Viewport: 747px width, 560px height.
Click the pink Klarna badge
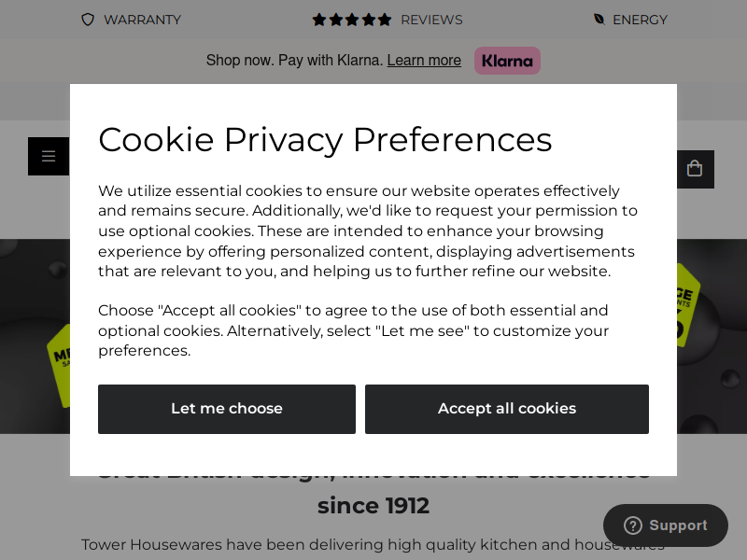(x=507, y=61)
